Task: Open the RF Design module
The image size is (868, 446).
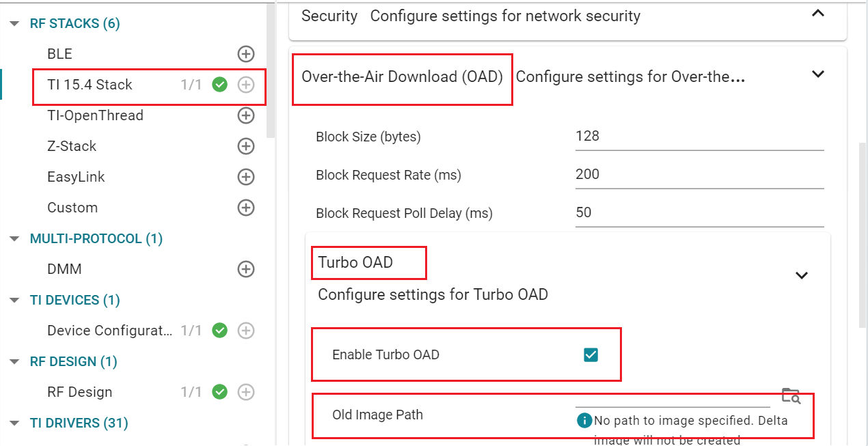Action: (x=79, y=392)
